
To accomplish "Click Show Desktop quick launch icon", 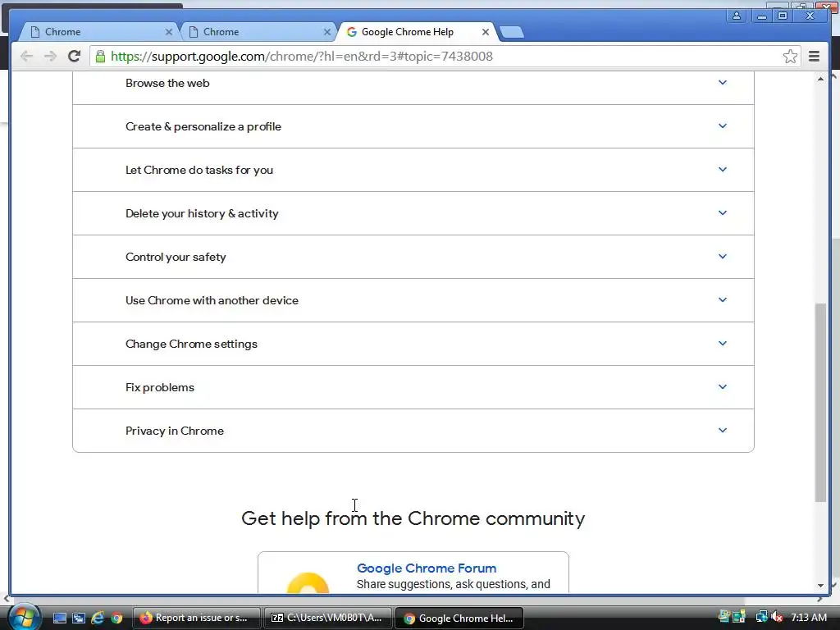I will coord(59,618).
